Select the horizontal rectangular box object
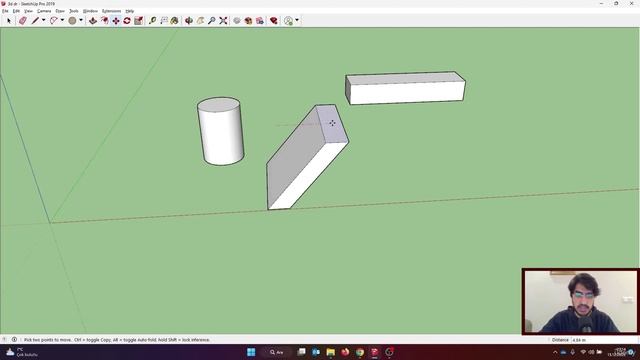Viewport: 640px width, 360px height. tap(405, 88)
